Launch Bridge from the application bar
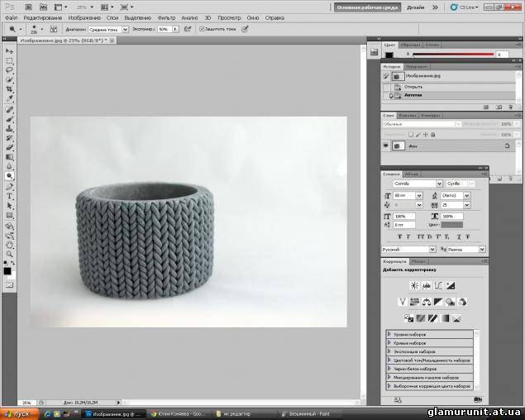Viewport: 525px width, 420px height. coord(28,7)
